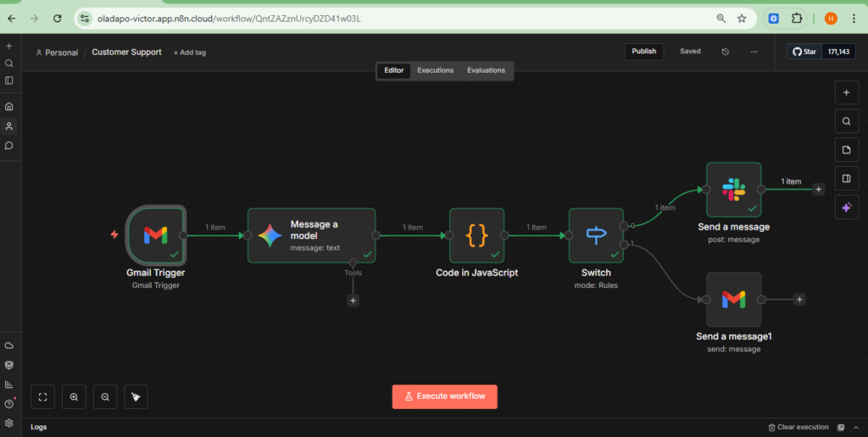Click Add tag next to workflow name
The width and height of the screenshot is (868, 437).
click(x=189, y=53)
